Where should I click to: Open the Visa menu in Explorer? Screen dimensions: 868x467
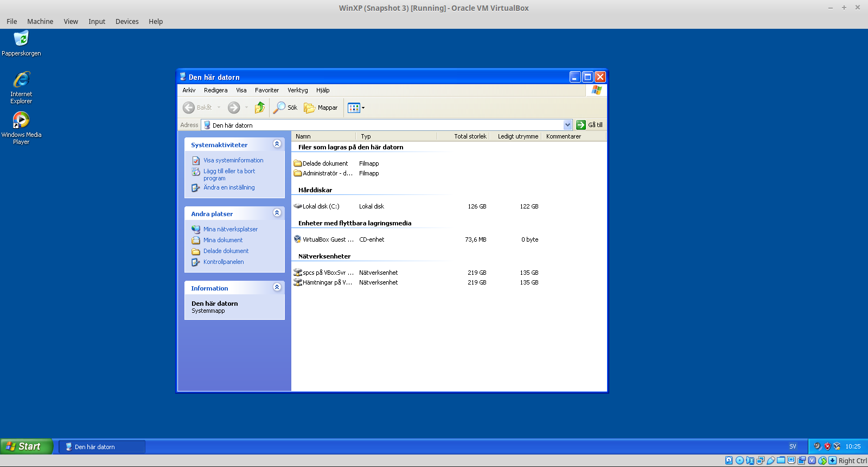coord(241,90)
